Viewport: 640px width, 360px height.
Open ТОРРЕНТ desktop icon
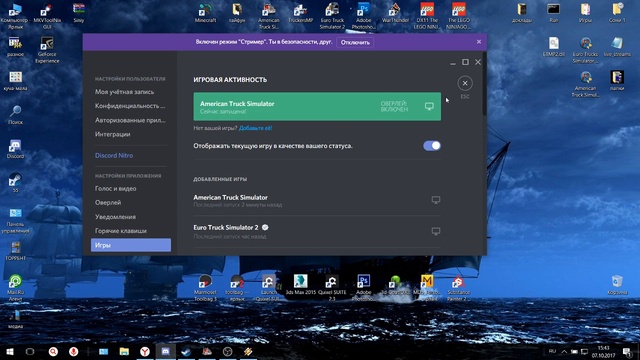[15, 251]
